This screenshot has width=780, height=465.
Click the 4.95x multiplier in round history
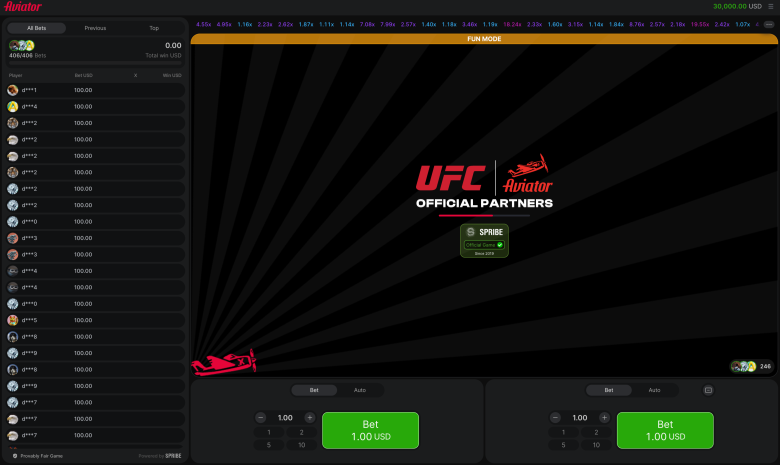pyautogui.click(x=224, y=24)
